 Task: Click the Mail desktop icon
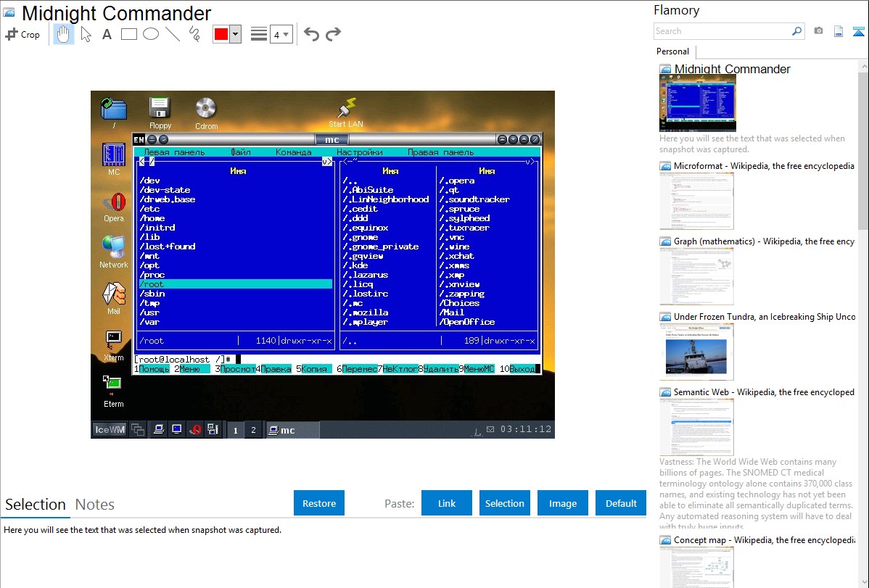click(114, 298)
